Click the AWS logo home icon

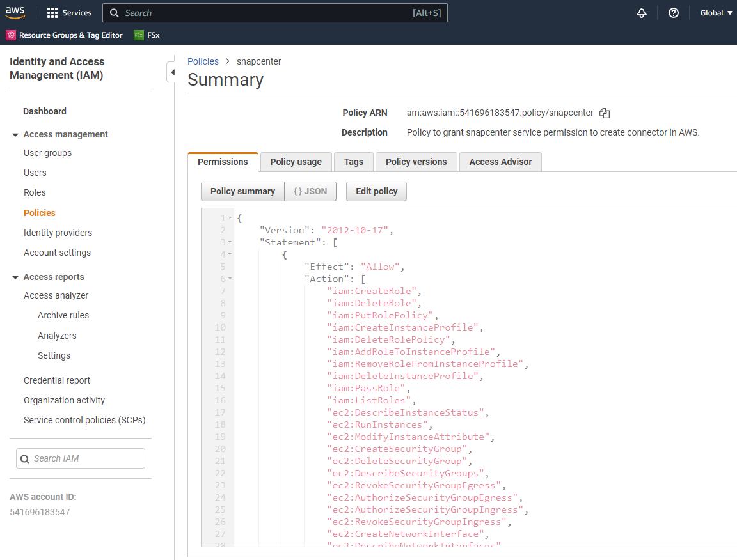[x=15, y=13]
